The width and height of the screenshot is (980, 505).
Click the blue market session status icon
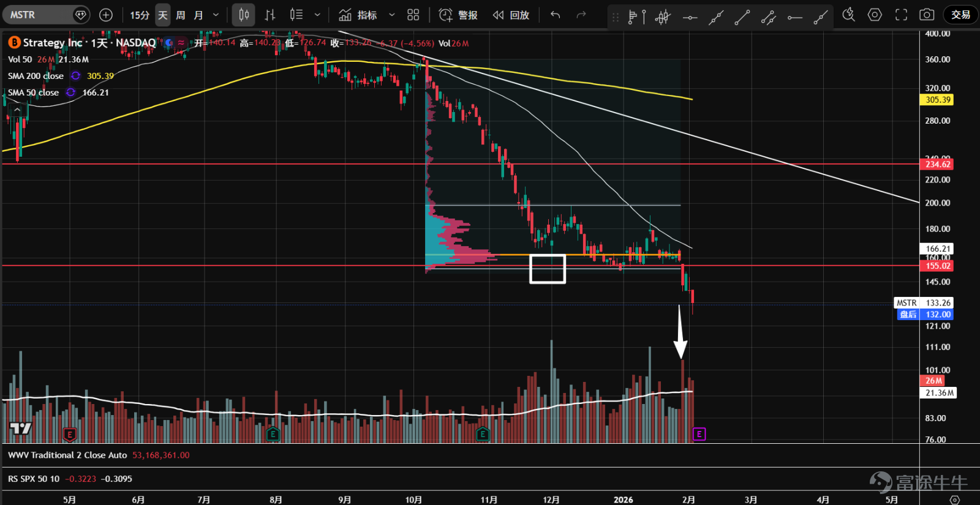[168, 43]
